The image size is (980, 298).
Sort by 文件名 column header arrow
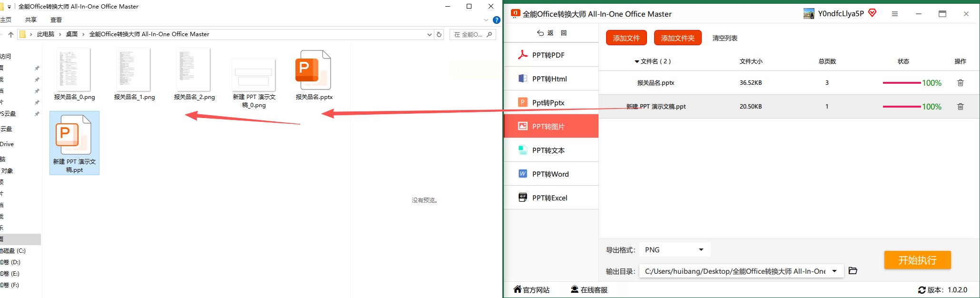(637, 61)
